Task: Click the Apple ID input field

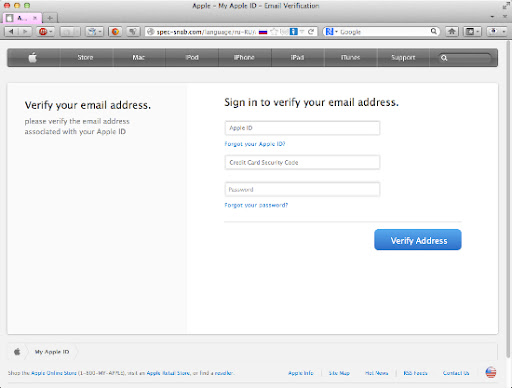Action: point(302,128)
